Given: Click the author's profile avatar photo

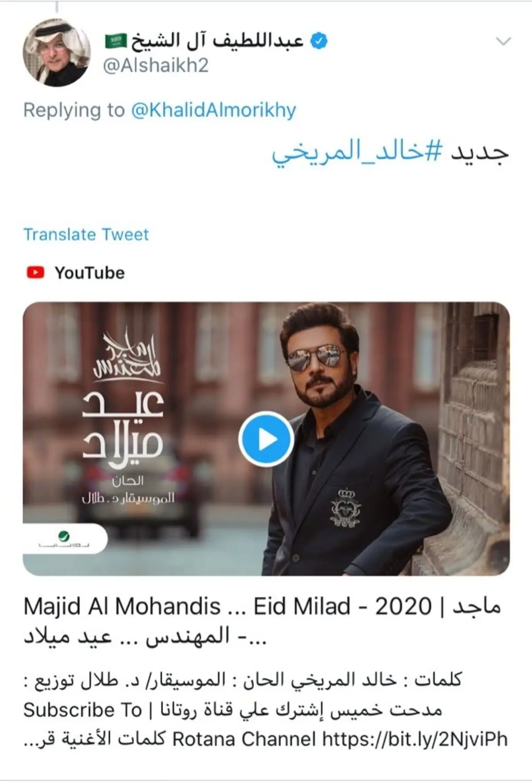Looking at the screenshot, I should tap(56, 52).
